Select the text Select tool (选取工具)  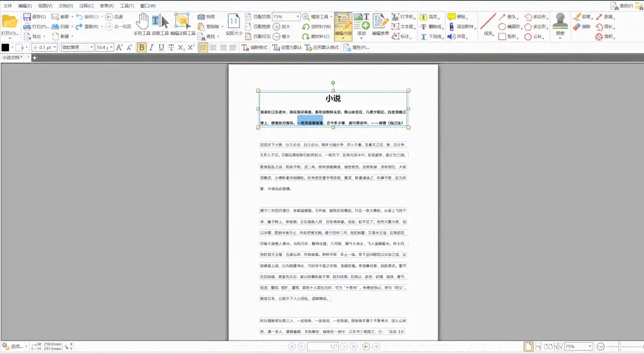click(160, 24)
